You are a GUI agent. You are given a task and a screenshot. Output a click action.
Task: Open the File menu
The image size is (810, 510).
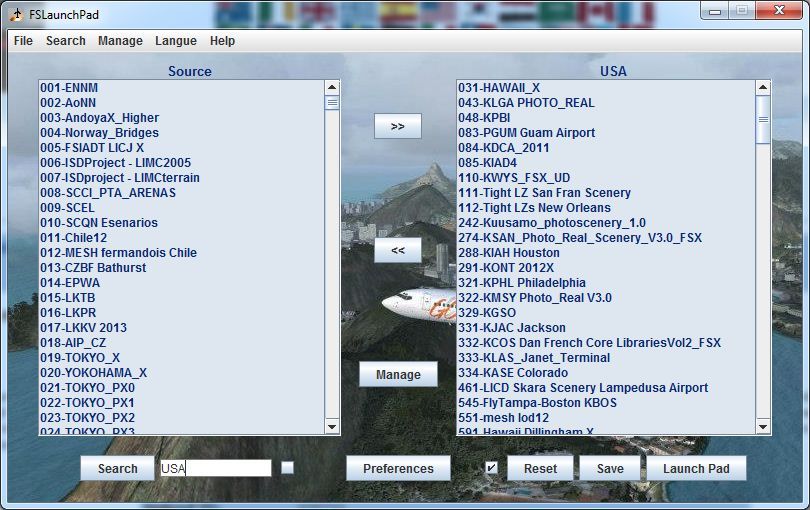coord(23,41)
